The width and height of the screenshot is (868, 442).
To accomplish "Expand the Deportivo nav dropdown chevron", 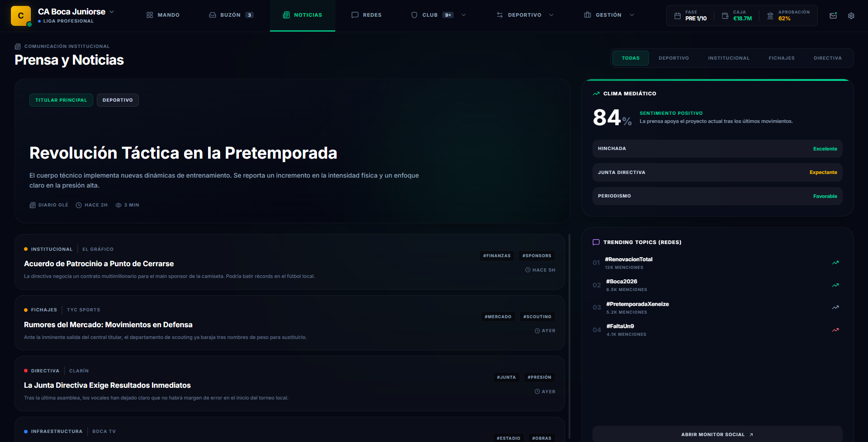I will pyautogui.click(x=551, y=15).
